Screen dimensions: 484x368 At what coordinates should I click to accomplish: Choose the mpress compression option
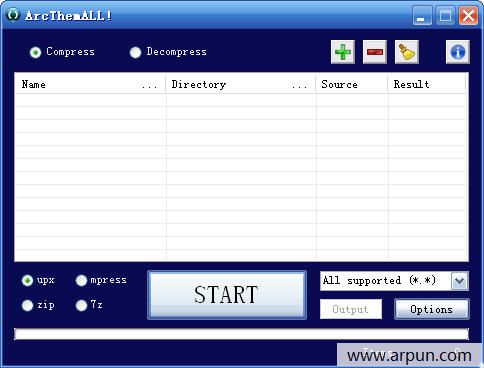pyautogui.click(x=81, y=280)
